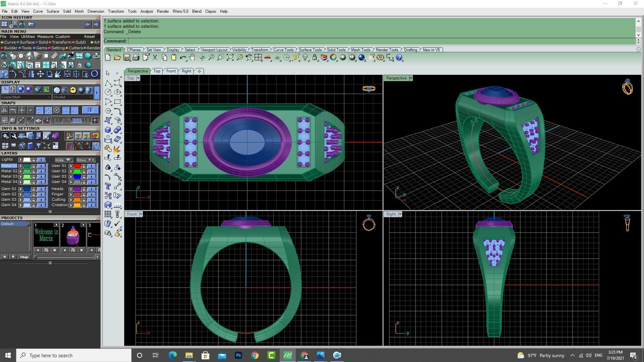The image size is (644, 362).
Task: Click the Zoom Extents icon
Action: [230, 58]
